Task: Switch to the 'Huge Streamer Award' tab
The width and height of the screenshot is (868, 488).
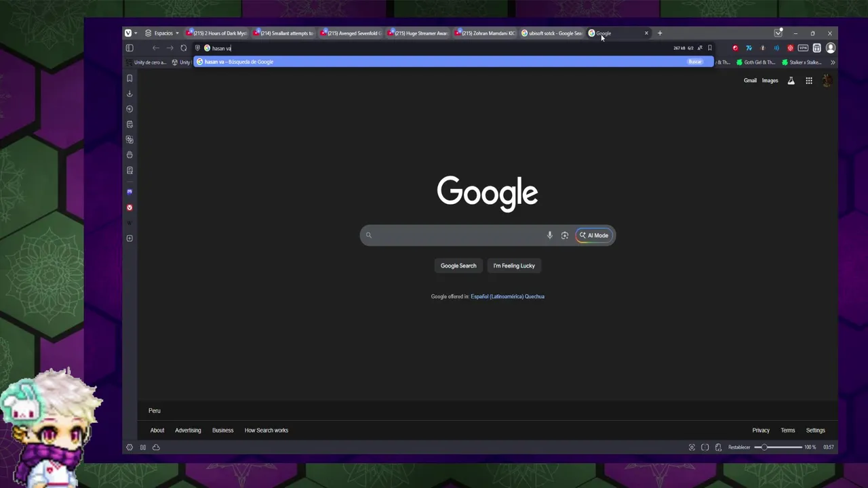Action: click(418, 33)
